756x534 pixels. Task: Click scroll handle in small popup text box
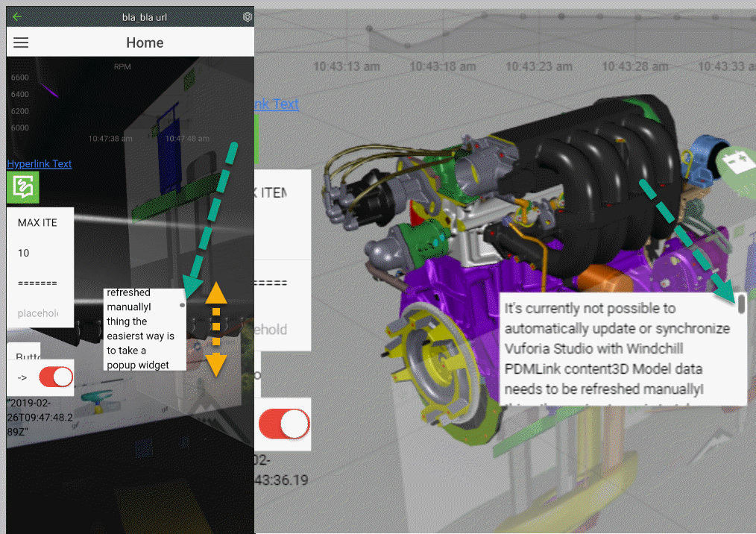tap(182, 305)
